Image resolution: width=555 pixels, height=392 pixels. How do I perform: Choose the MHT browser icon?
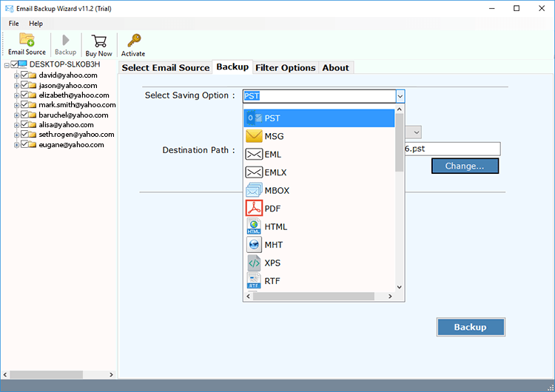coord(254,245)
